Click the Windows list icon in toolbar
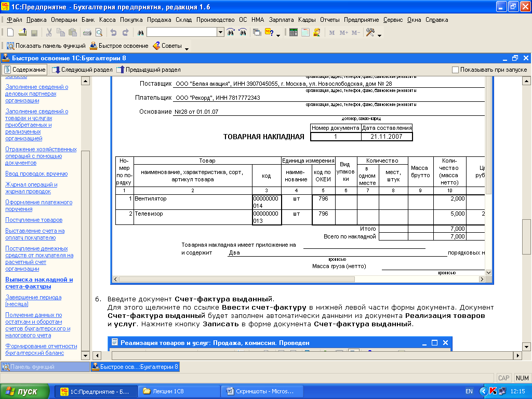532x399 pixels. [x=257, y=33]
